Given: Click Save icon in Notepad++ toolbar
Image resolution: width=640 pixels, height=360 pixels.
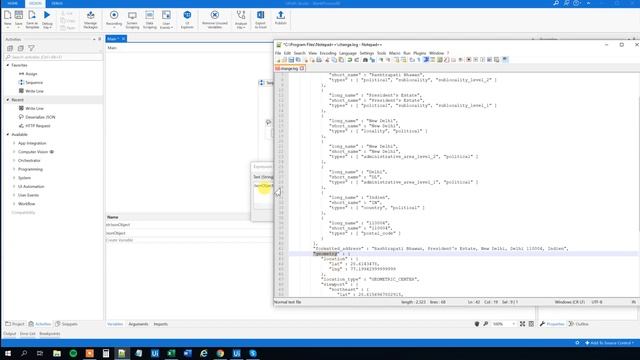Looking at the screenshot, I should 291,60.
